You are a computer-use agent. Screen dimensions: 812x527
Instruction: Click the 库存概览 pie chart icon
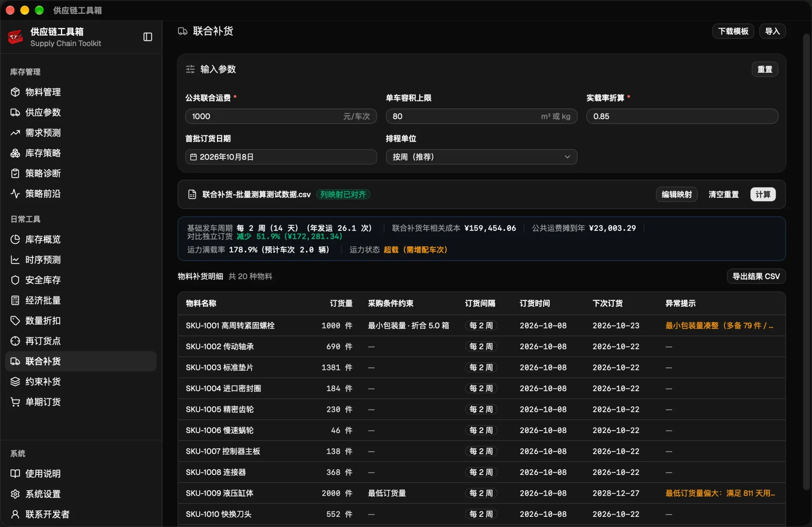15,239
